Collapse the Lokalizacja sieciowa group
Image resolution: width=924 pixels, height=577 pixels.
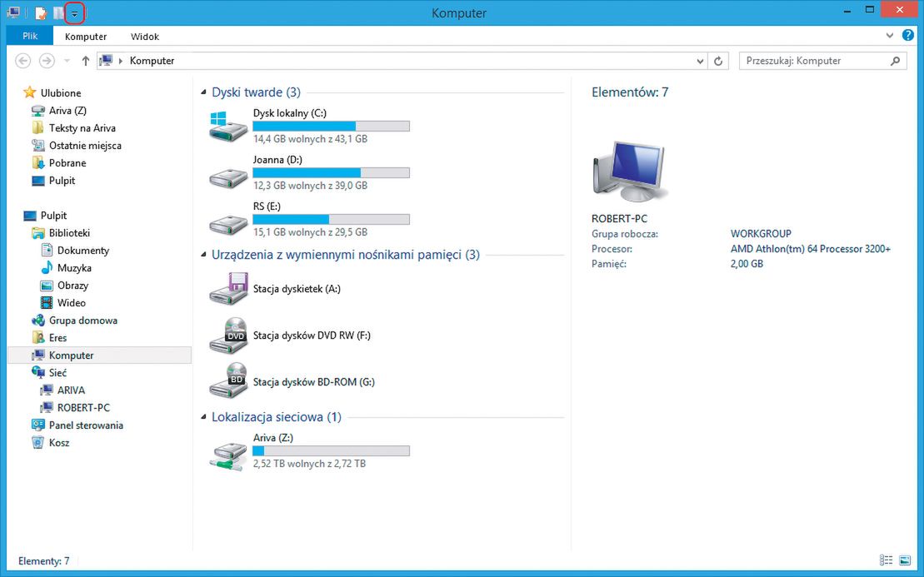click(204, 417)
